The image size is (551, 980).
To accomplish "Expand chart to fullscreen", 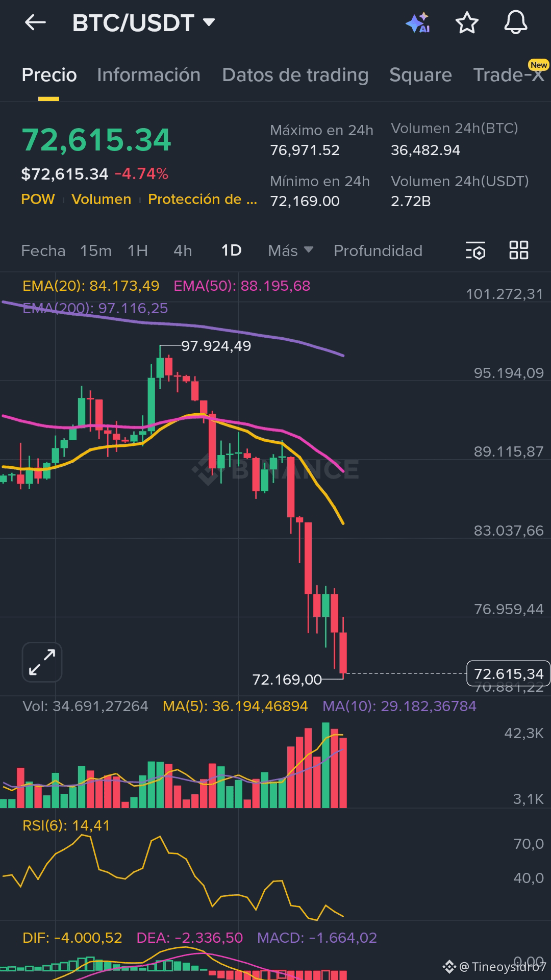I will (42, 662).
